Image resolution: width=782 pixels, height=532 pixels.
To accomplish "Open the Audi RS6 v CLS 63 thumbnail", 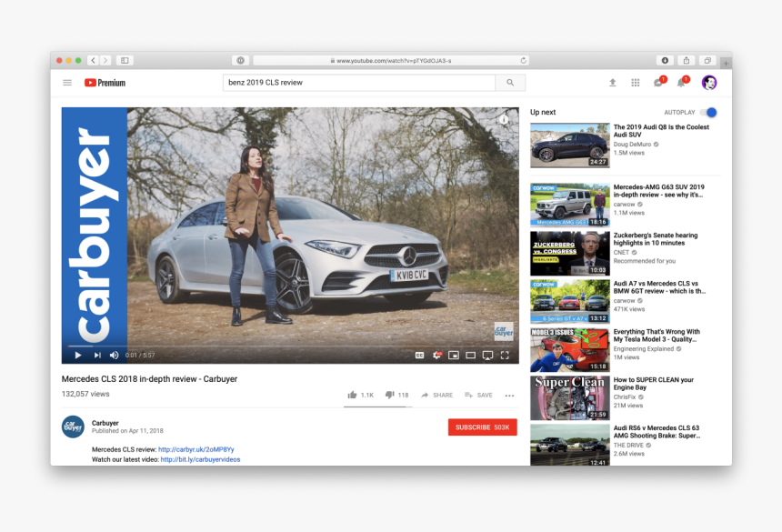I will [x=569, y=445].
